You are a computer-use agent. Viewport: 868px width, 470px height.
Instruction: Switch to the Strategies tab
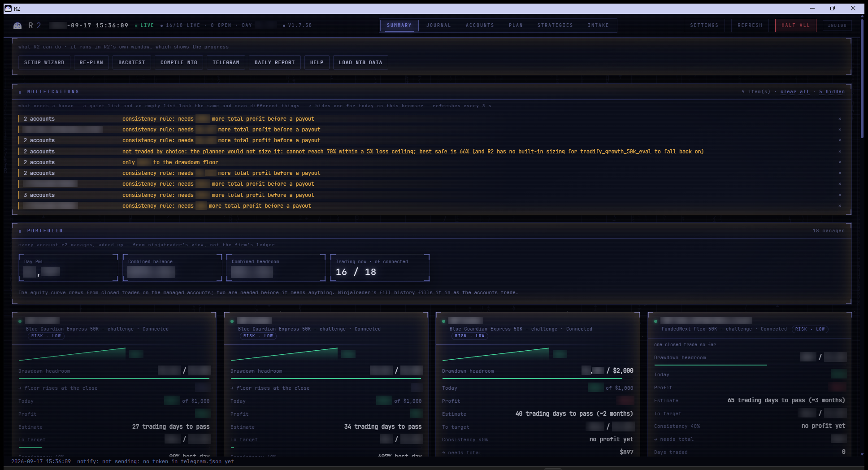[x=555, y=26]
